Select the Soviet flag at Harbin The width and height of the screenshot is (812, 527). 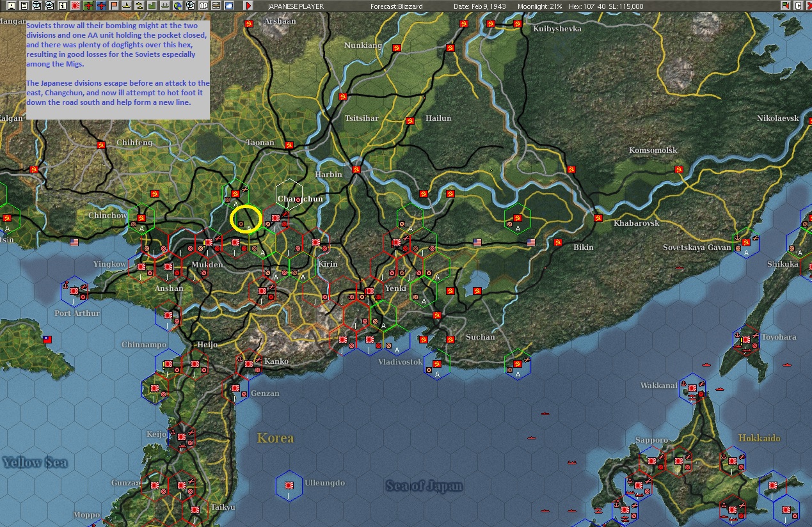pos(356,170)
